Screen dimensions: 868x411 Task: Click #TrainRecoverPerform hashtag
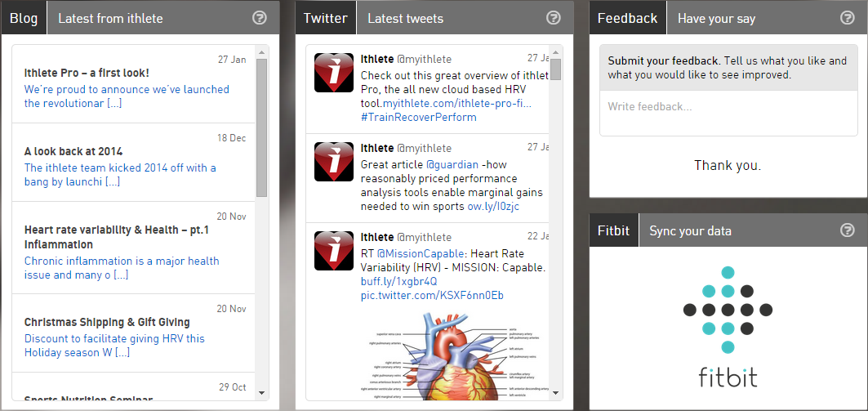[419, 118]
